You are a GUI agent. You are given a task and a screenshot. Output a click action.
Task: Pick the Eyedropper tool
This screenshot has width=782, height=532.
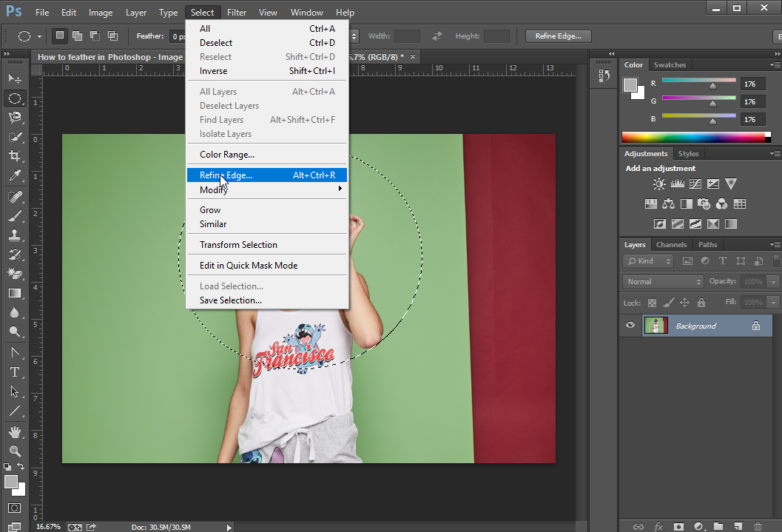[14, 175]
